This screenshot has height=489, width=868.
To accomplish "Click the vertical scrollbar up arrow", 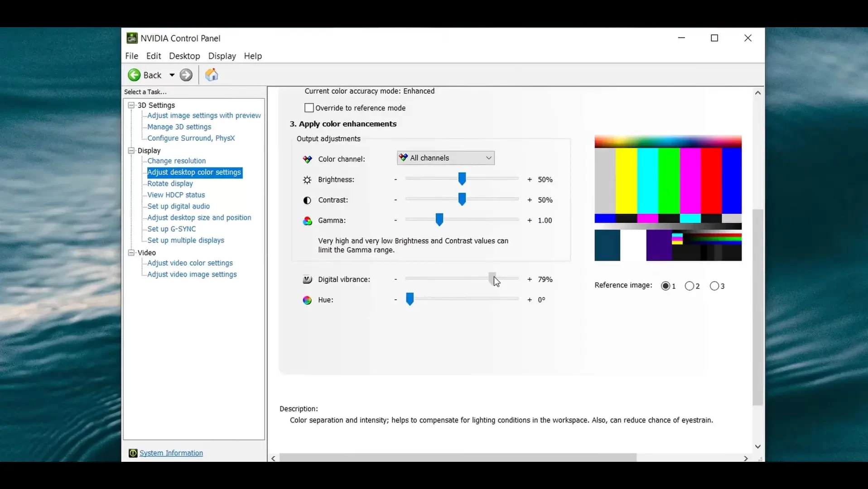I will click(758, 93).
